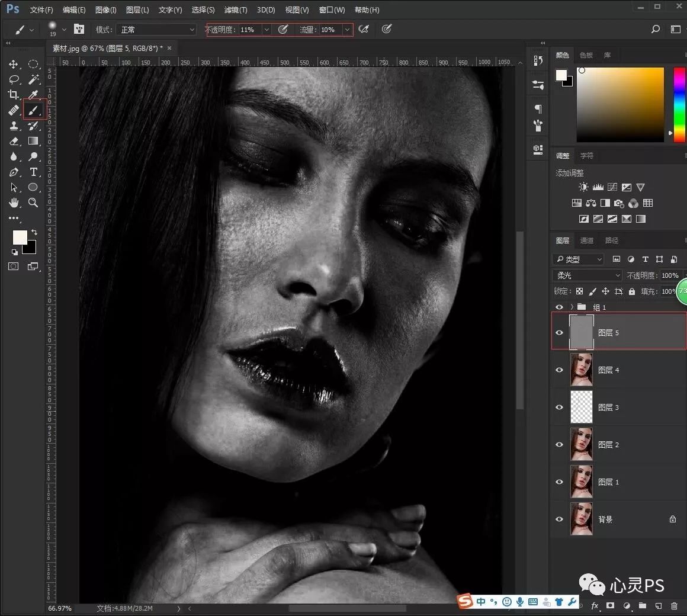This screenshot has width=687, height=616.
Task: Open the 不透明度 opacity slider dropdown
Action: click(x=267, y=30)
